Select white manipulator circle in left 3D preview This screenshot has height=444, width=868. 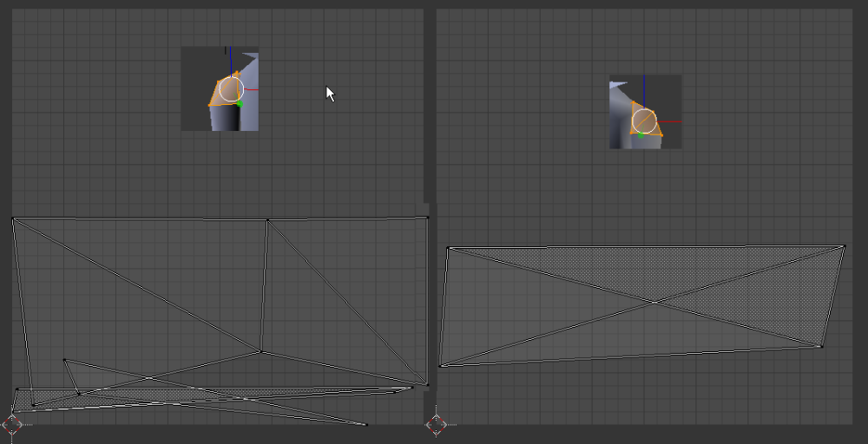tap(231, 89)
